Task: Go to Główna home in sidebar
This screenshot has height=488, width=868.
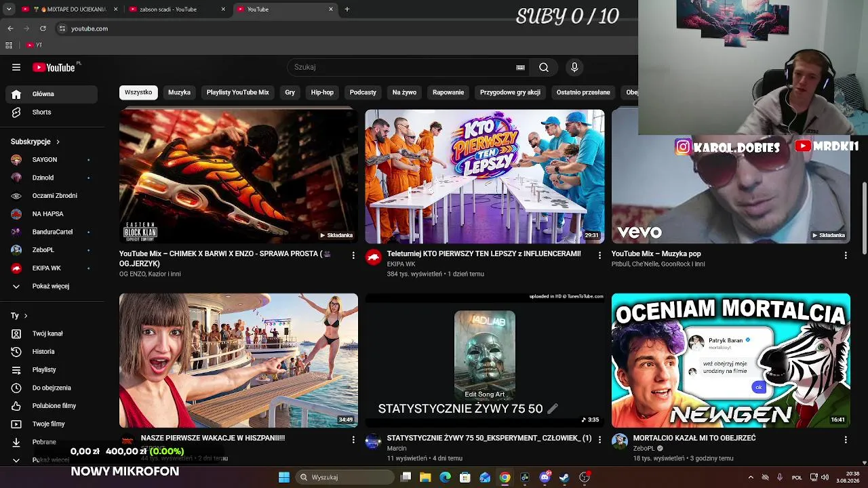Action: (52, 94)
